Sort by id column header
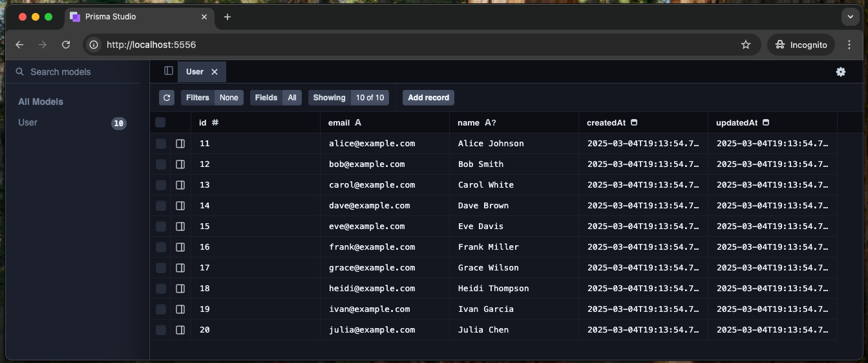 [255, 122]
